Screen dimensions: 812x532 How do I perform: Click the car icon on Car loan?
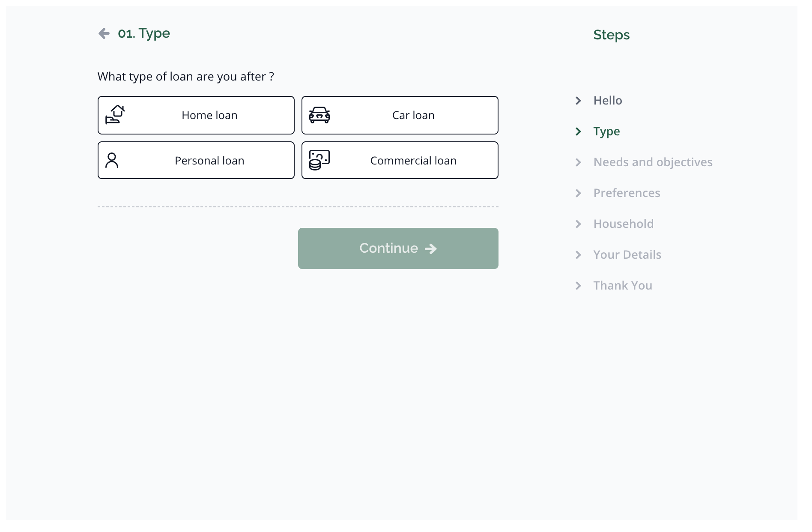319,115
